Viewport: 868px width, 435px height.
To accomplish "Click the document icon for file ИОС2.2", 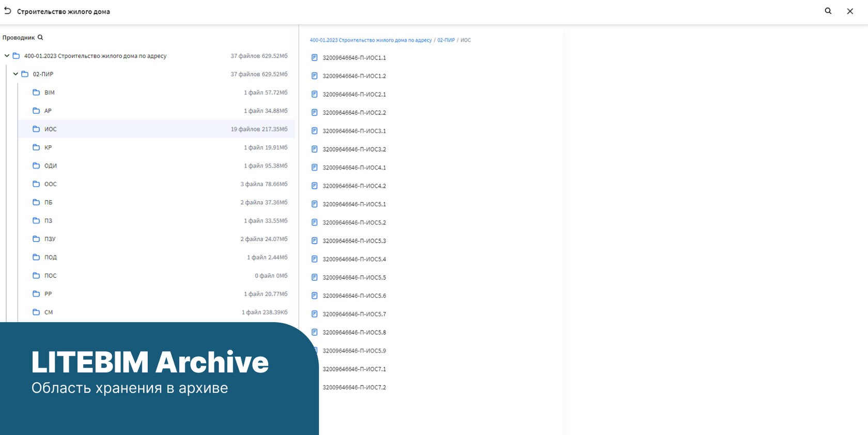I will (314, 112).
